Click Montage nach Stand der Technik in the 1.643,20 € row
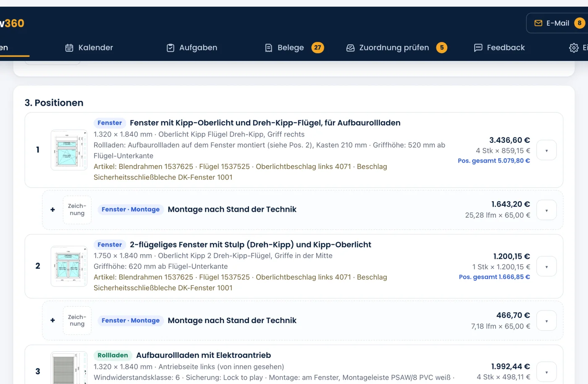Viewport: 588px width, 384px height. [232, 209]
